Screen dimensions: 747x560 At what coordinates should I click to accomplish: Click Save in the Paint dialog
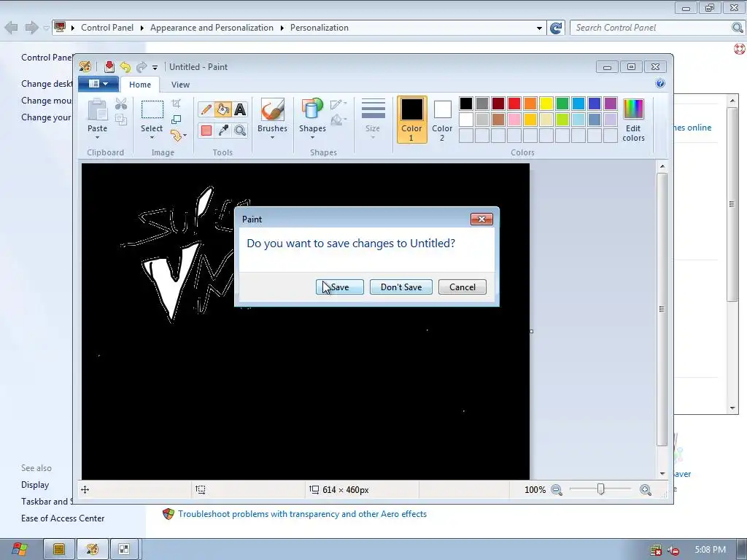tap(340, 287)
